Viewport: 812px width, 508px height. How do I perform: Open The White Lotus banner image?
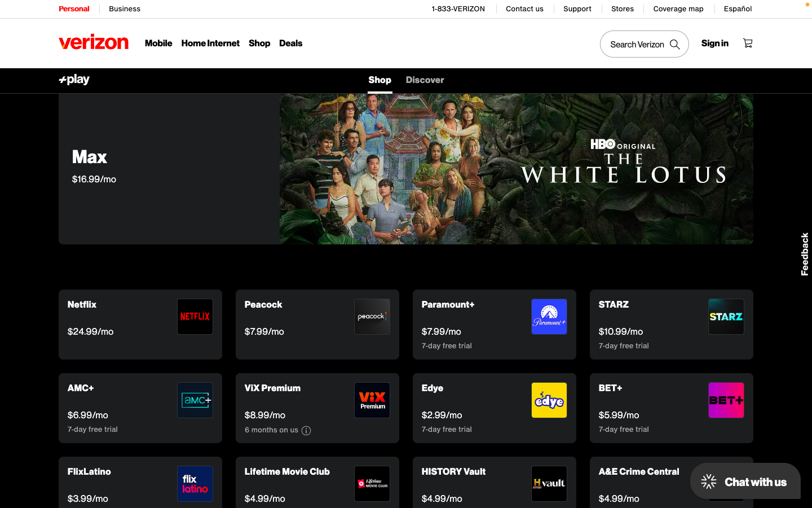click(x=517, y=169)
